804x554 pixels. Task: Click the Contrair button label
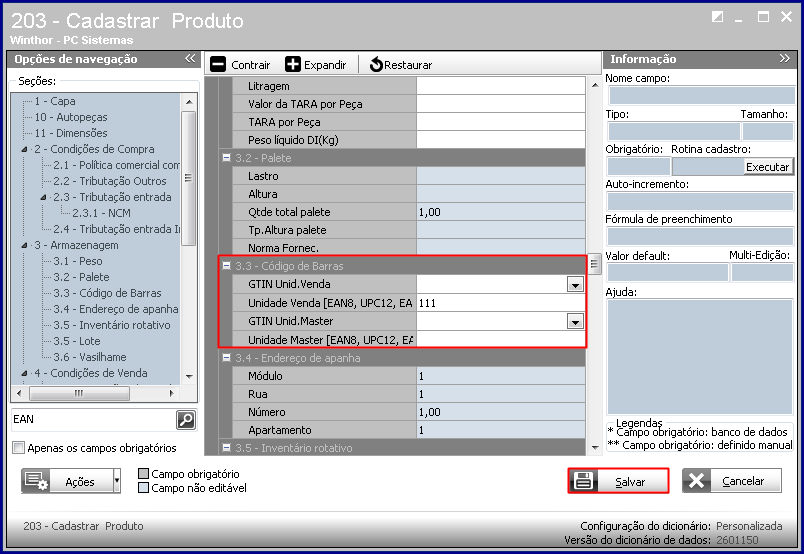point(250,65)
